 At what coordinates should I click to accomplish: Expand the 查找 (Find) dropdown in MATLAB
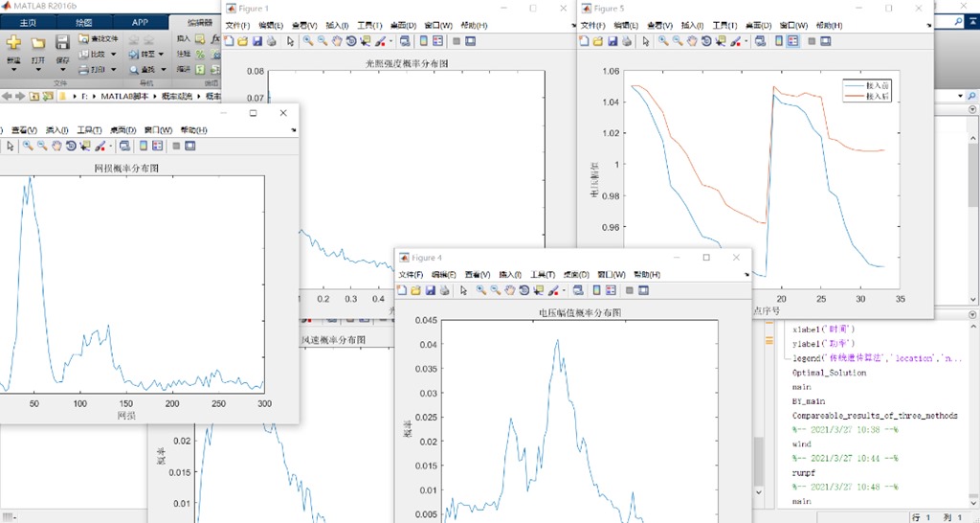tap(163, 70)
